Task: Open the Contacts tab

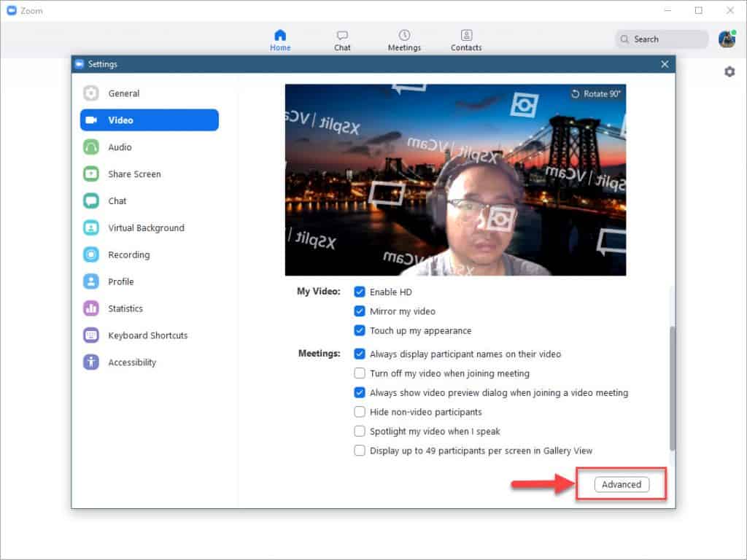Action: tap(466, 35)
